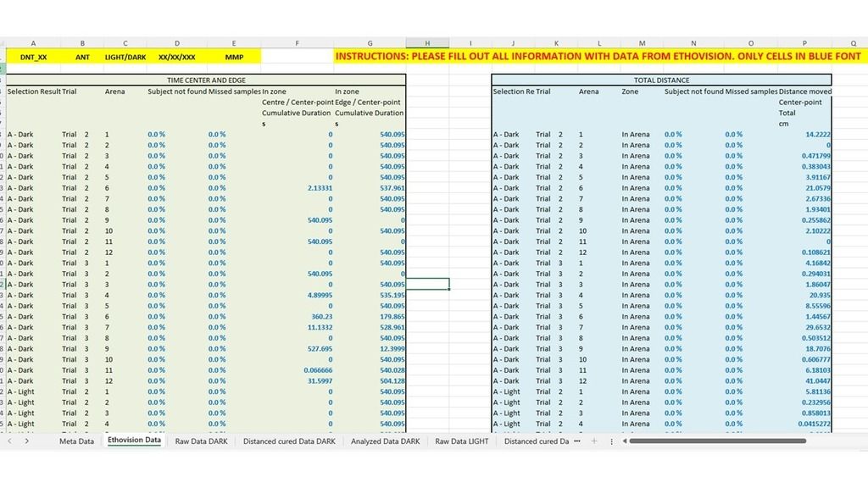Switch to the Meta Data sheet
The width and height of the screenshot is (868, 488).
[76, 441]
